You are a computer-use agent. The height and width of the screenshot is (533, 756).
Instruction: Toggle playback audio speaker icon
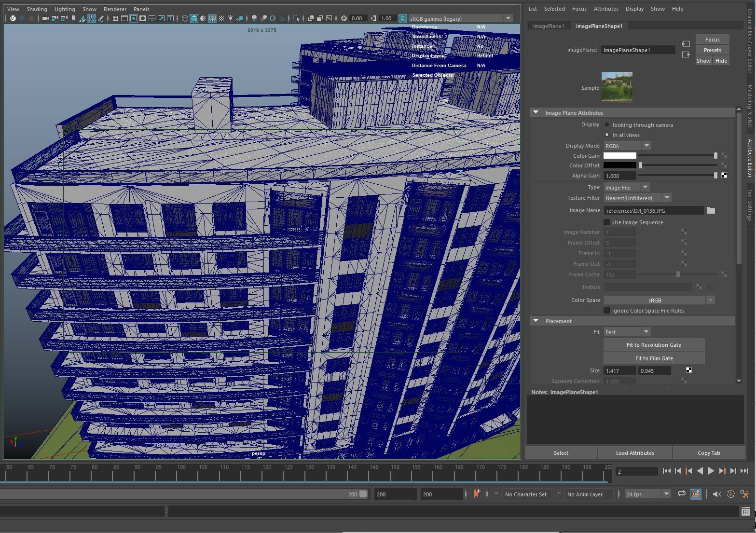(716, 494)
